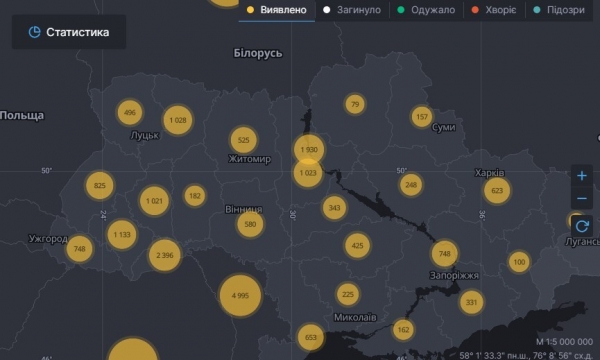Click the 425 cases bubble

tap(357, 246)
